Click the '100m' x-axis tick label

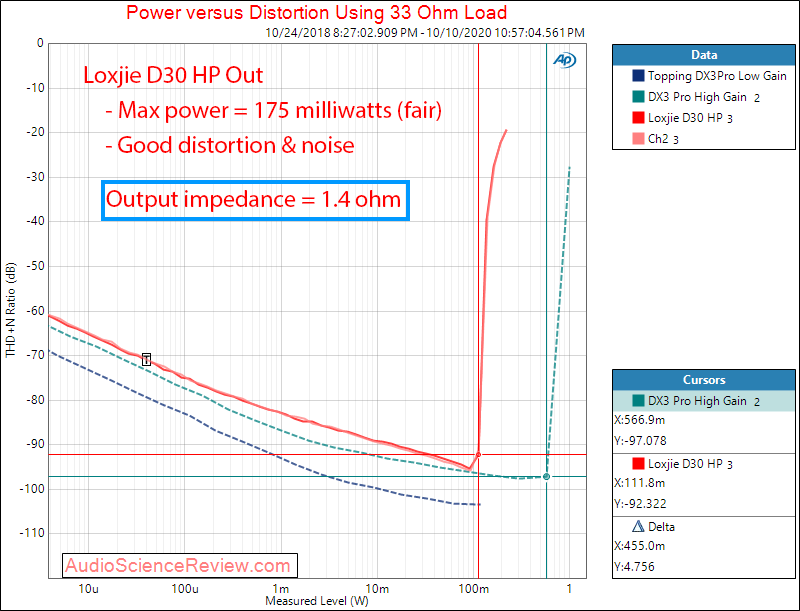[x=473, y=589]
